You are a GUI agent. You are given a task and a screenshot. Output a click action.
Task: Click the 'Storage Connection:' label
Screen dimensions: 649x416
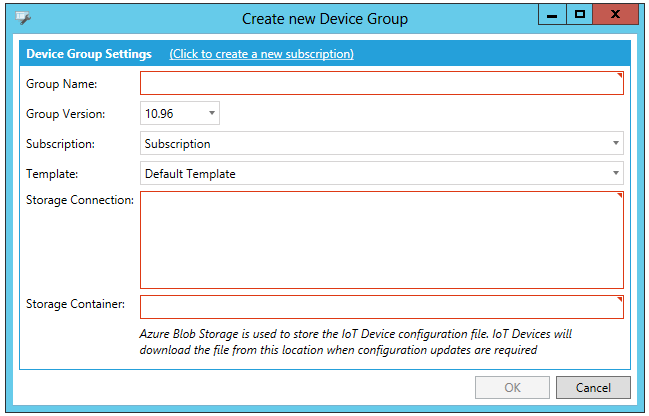[80, 200]
